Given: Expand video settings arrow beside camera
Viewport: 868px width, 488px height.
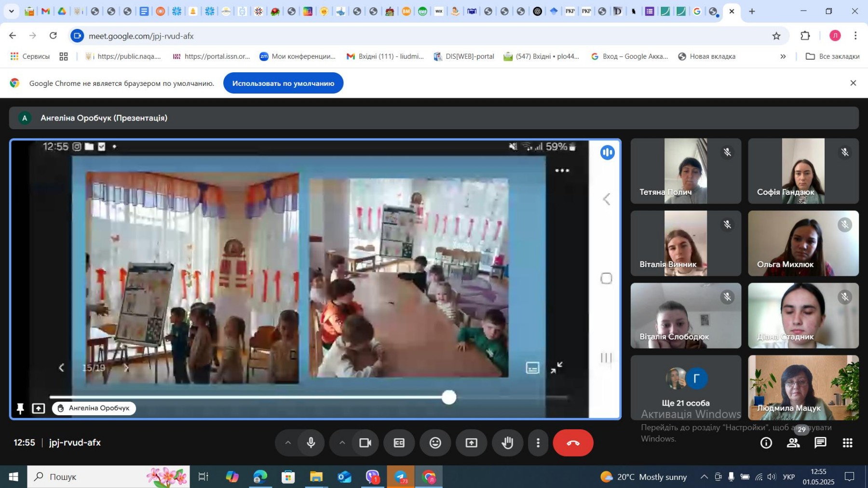Looking at the screenshot, I should pos(342,443).
